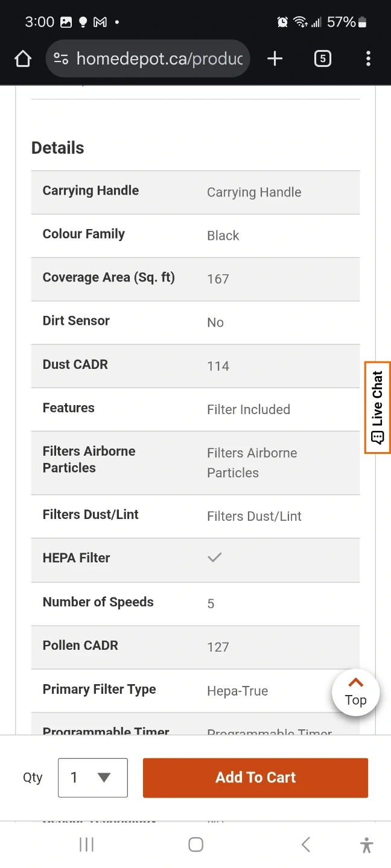Select the Coverage Area (Sq. ft) row
This screenshot has height=868, width=391.
click(x=195, y=278)
